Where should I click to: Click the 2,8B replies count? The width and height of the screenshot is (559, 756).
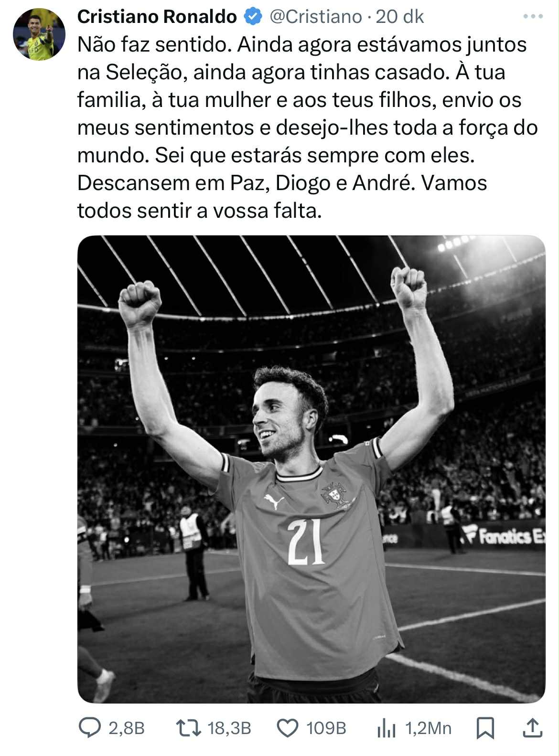[x=127, y=728]
